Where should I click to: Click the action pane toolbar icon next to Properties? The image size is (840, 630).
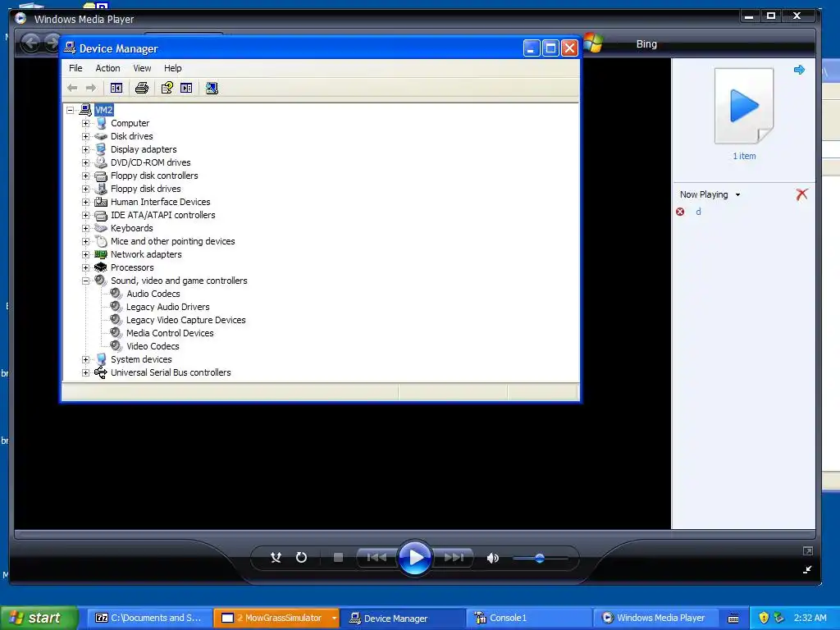(186, 88)
